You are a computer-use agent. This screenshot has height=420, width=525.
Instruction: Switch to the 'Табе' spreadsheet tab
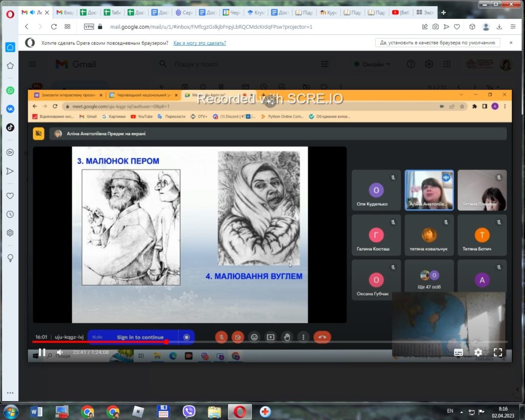coord(112,12)
